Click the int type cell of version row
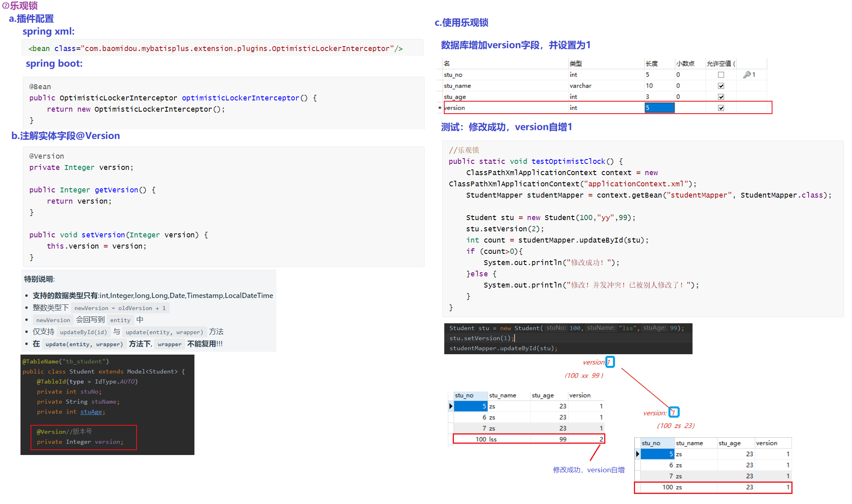This screenshot has width=852, height=504. click(x=573, y=108)
